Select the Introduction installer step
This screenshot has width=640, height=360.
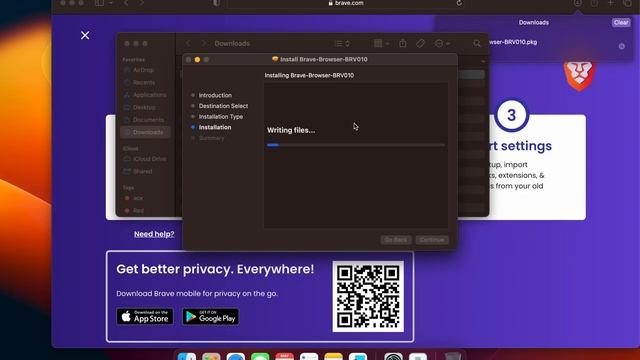215,95
